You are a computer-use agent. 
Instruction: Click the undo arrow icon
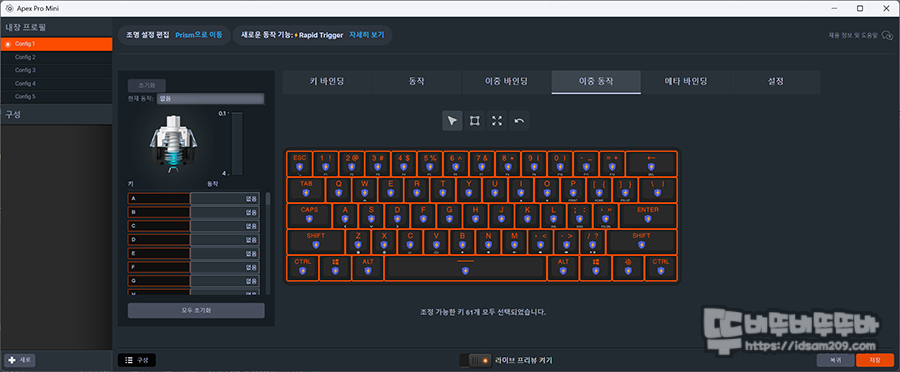point(519,121)
